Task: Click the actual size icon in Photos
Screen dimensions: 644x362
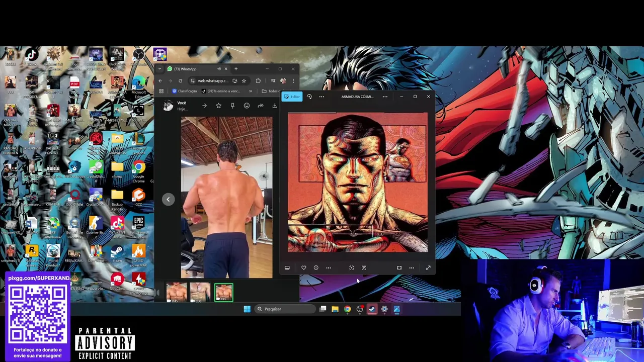Action: 399,268
